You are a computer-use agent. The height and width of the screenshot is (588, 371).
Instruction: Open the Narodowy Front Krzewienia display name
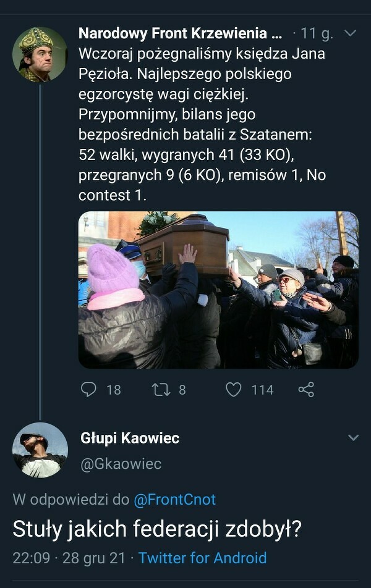pos(180,33)
